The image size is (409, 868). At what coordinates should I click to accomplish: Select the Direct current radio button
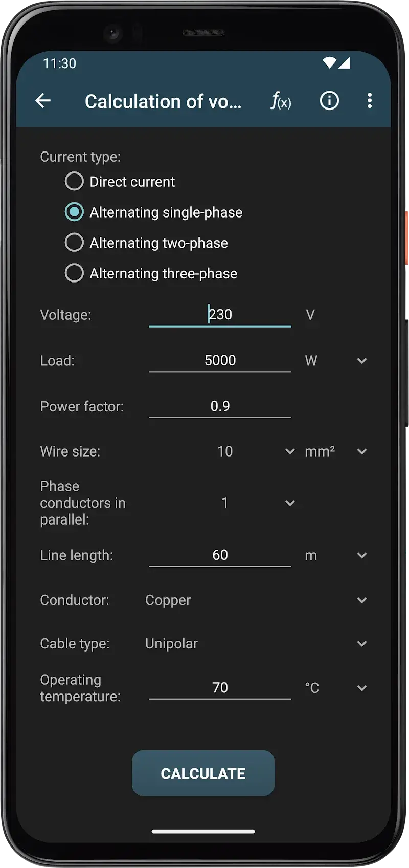pos(74,181)
